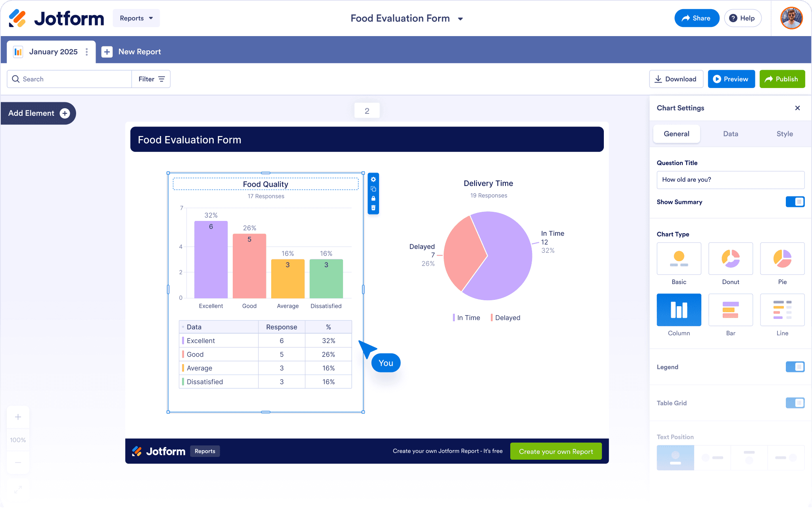
Task: Expand the Food Evaluation Form title dropdown
Action: tap(460, 19)
